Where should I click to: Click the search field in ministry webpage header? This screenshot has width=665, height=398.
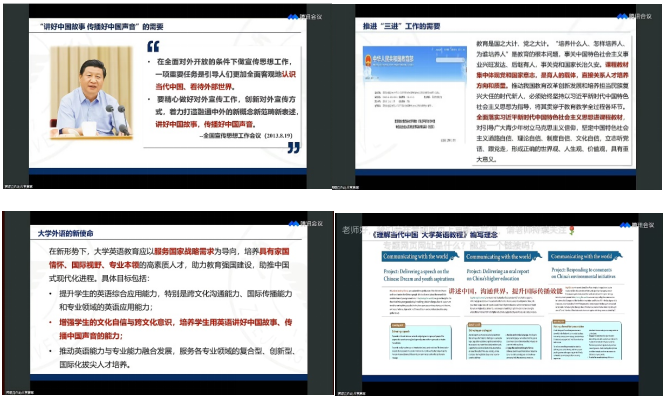pyautogui.click(x=450, y=60)
